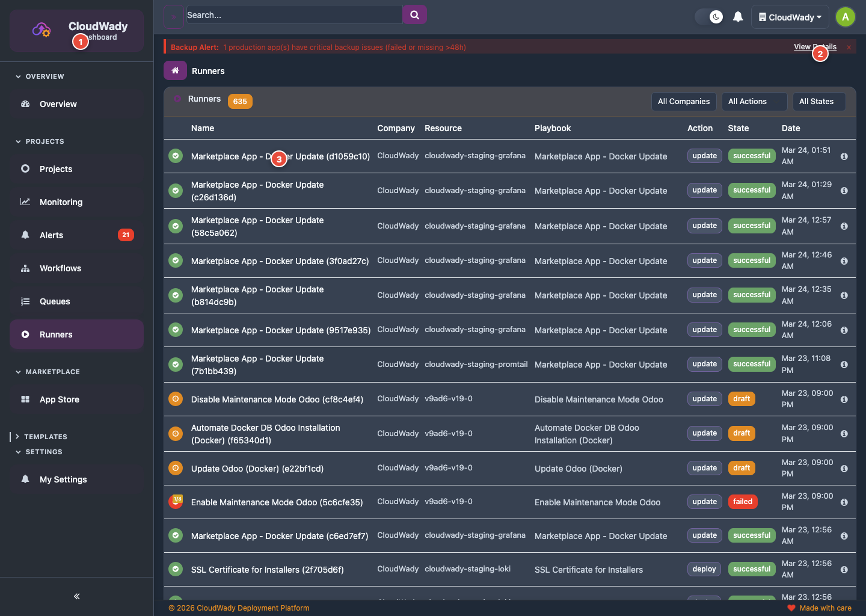
Task: Open the All Companies filter dropdown
Action: 683,102
